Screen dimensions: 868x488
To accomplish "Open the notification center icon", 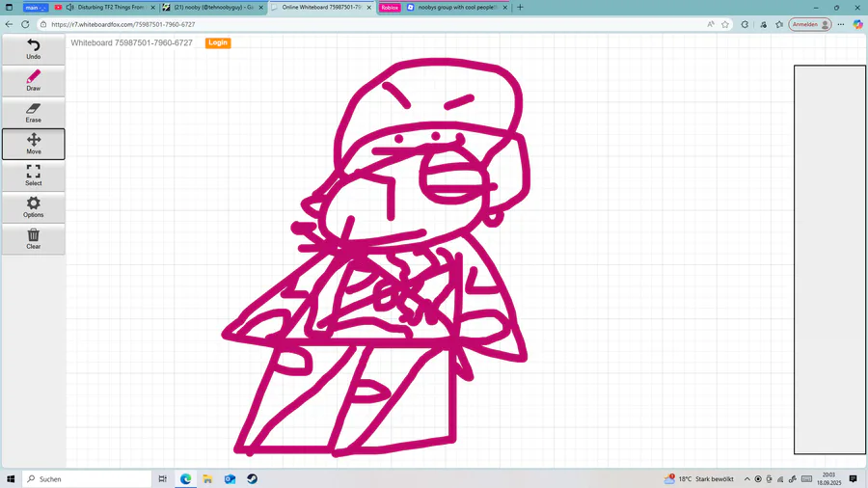I will [854, 479].
